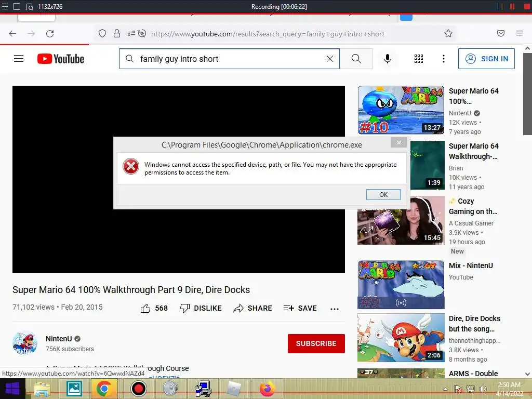This screenshot has width=532, height=399.
Task: Click the SIGN IN button
Action: [x=486, y=59]
